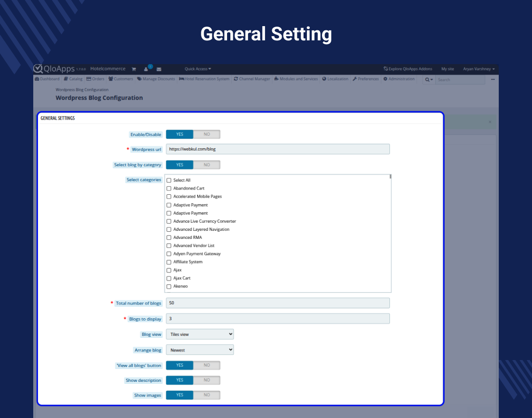Open Blog view dropdown (Tiles view)
The width and height of the screenshot is (532, 418).
point(200,334)
